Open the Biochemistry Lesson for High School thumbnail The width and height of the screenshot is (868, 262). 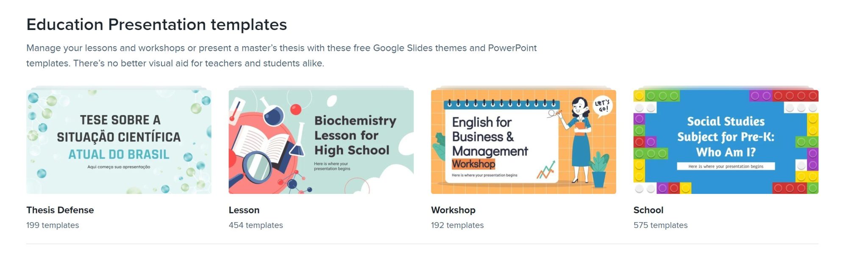[x=321, y=141]
